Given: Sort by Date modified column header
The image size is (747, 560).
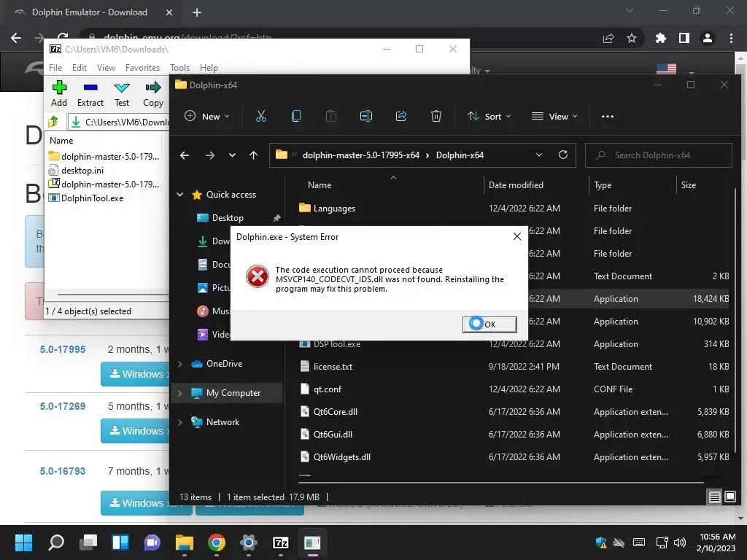Looking at the screenshot, I should [516, 184].
